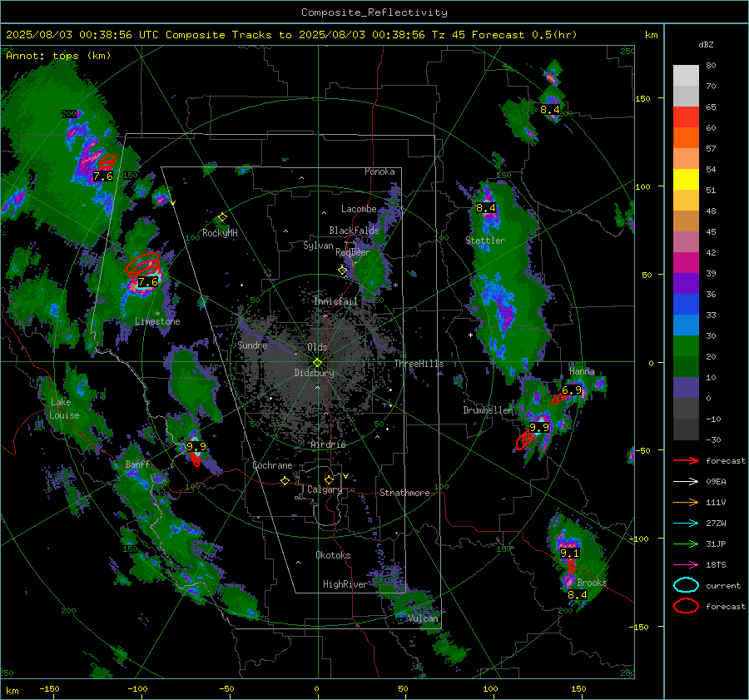Click the red forecast arrow in legend
Viewport: 749px width, 700px height.
click(686, 460)
